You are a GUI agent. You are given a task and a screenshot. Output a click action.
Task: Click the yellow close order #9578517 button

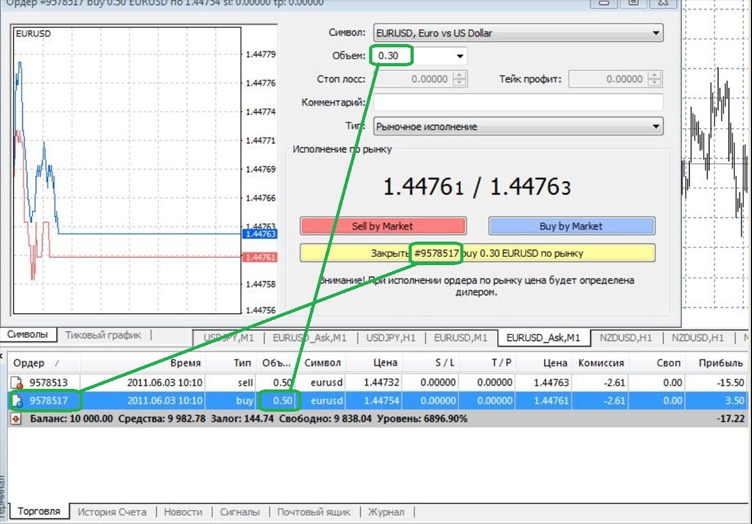click(x=477, y=253)
